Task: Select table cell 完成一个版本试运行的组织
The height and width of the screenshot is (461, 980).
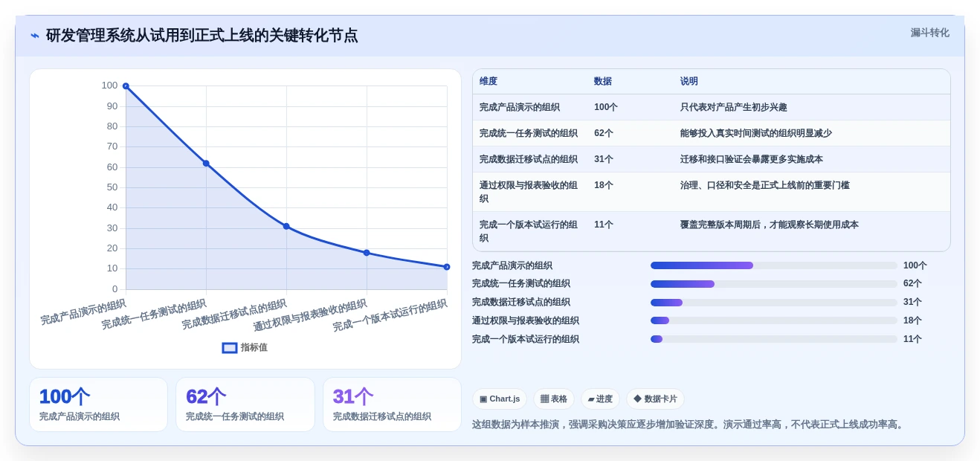Action: click(529, 231)
